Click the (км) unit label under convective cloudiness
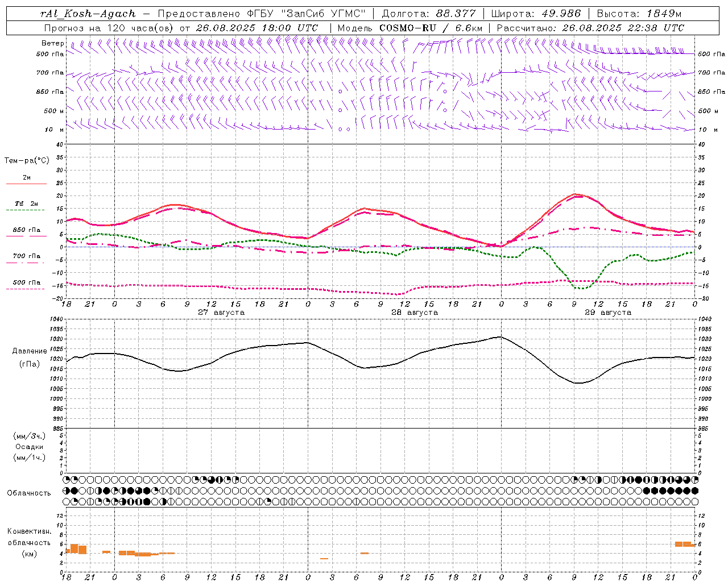Screen dimensions: 728x582 tap(30, 554)
